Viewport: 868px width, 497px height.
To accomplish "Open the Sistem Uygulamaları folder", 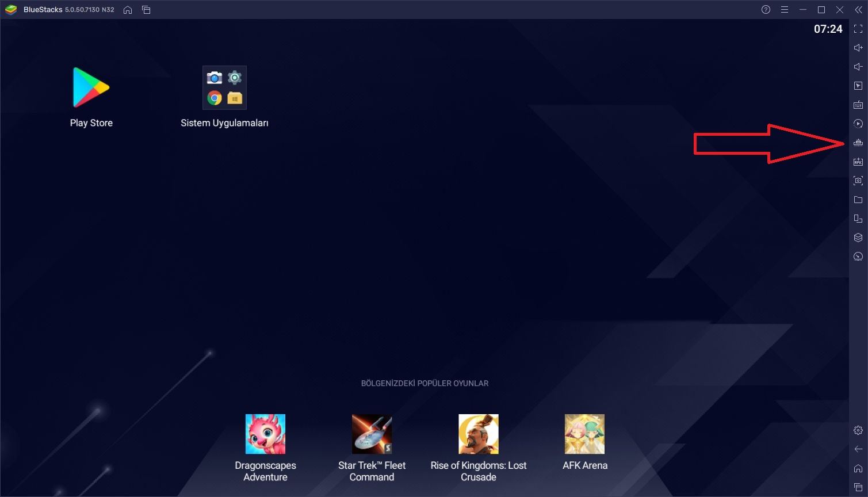I will 224,97.
